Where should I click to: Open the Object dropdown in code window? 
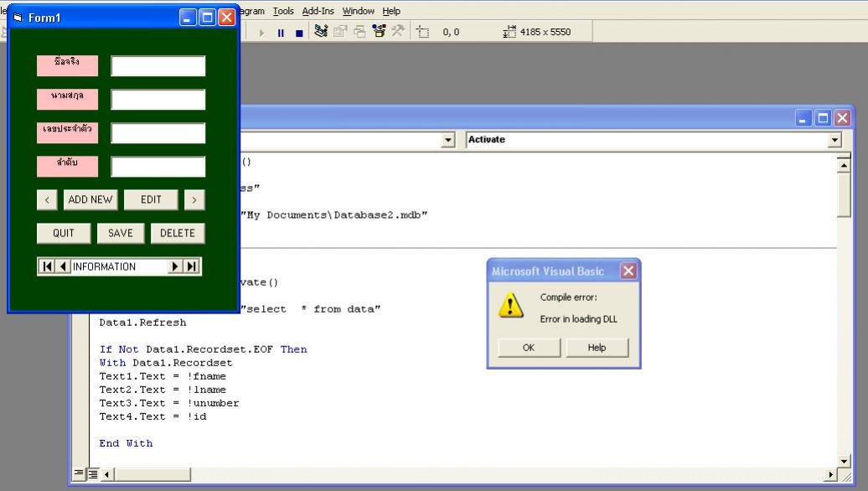point(448,140)
